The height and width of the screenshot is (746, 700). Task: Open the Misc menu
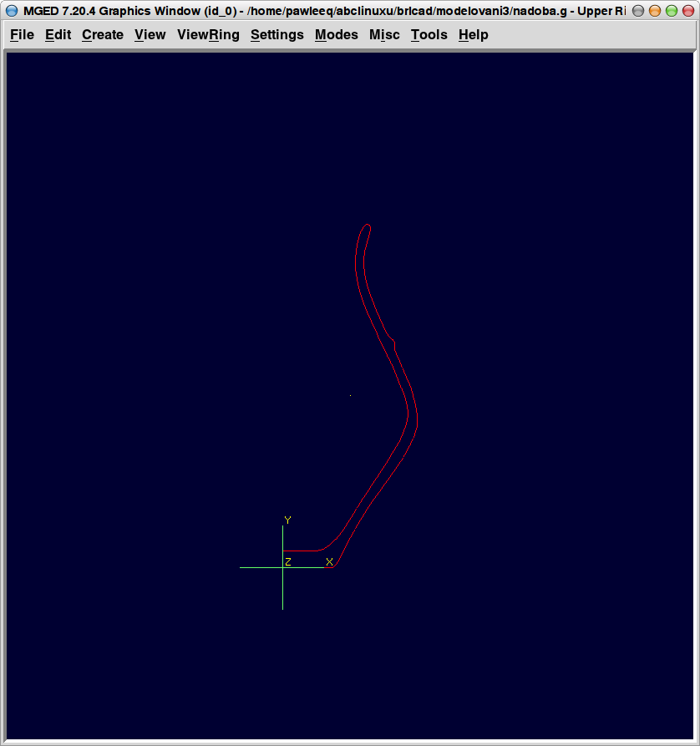[384, 35]
